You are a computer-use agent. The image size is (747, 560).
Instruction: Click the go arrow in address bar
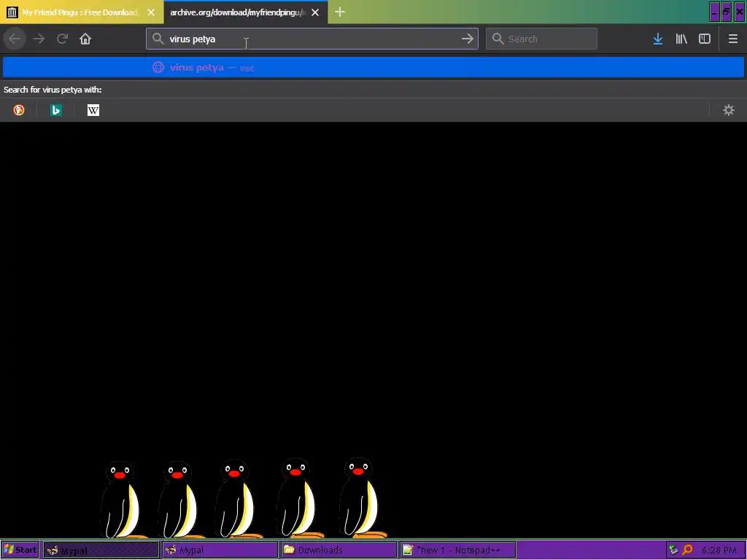pos(468,39)
